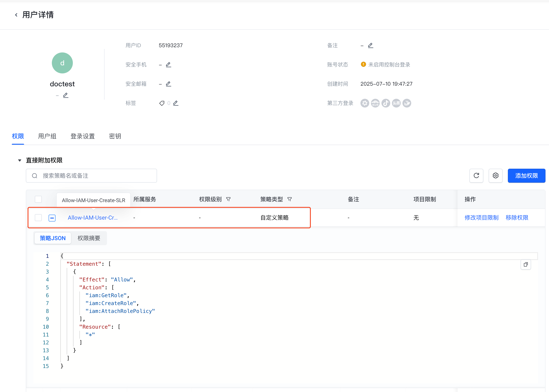The image size is (549, 392).
Task: Switch to the 用户组 tab
Action: [47, 136]
